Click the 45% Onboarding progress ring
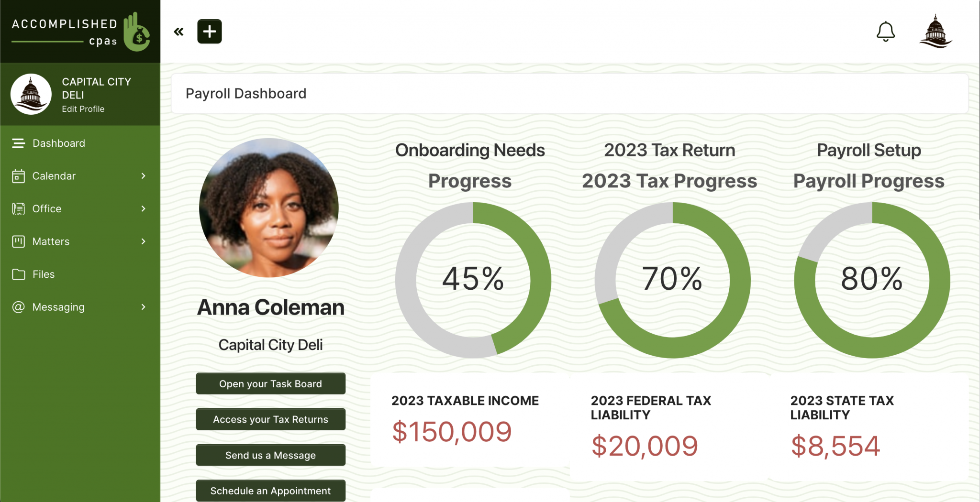Screen dimensions: 980x502 pyautogui.click(x=473, y=280)
